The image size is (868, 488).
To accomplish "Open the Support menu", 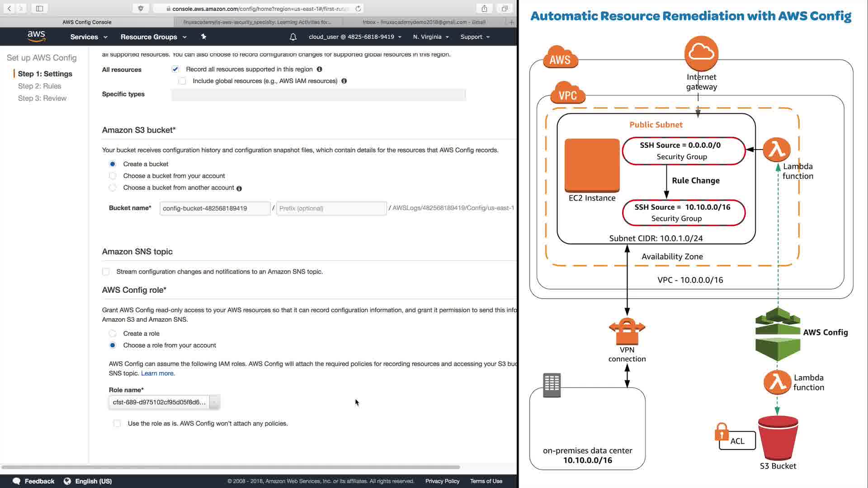I will pyautogui.click(x=475, y=37).
